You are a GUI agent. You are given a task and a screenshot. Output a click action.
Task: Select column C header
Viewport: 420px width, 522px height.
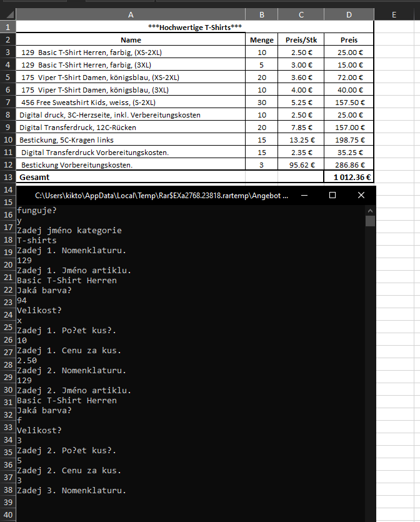point(301,14)
